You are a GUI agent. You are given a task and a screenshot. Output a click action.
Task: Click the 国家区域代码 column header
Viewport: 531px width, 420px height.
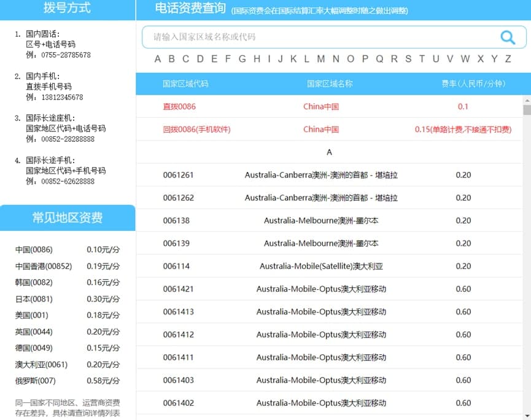point(185,84)
